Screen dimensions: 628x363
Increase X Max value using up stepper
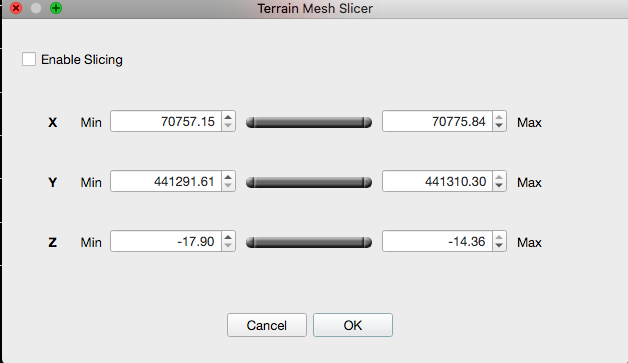499,117
